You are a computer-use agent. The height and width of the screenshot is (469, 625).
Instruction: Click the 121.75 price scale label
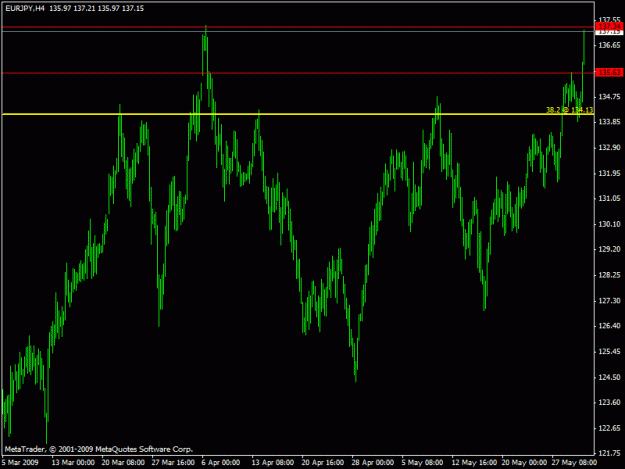(x=609, y=453)
